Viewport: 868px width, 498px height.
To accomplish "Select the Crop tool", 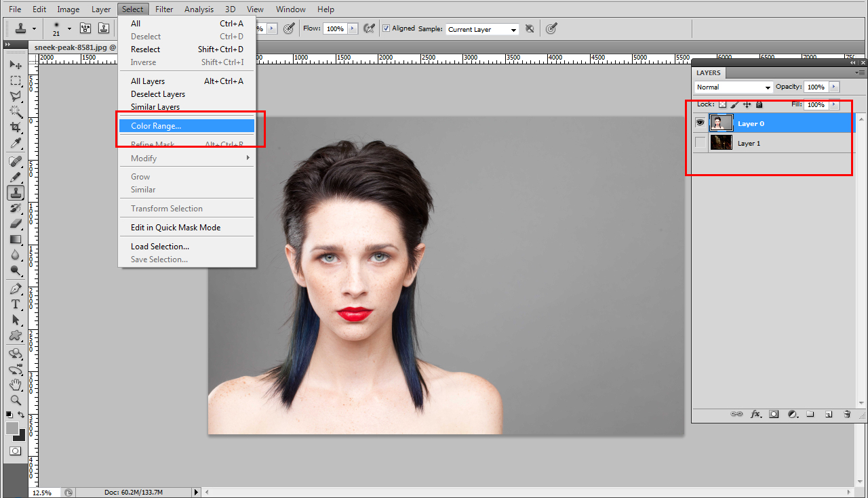I will point(15,127).
